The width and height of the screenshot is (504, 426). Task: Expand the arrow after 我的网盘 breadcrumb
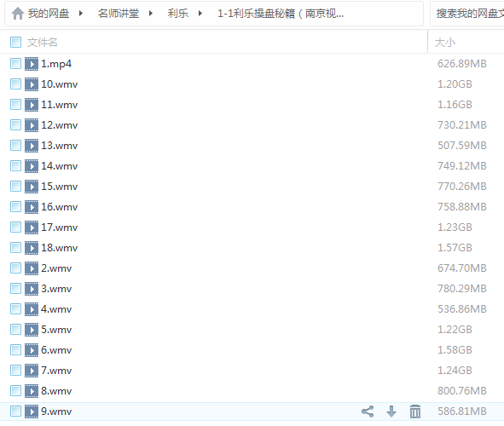pyautogui.click(x=81, y=14)
